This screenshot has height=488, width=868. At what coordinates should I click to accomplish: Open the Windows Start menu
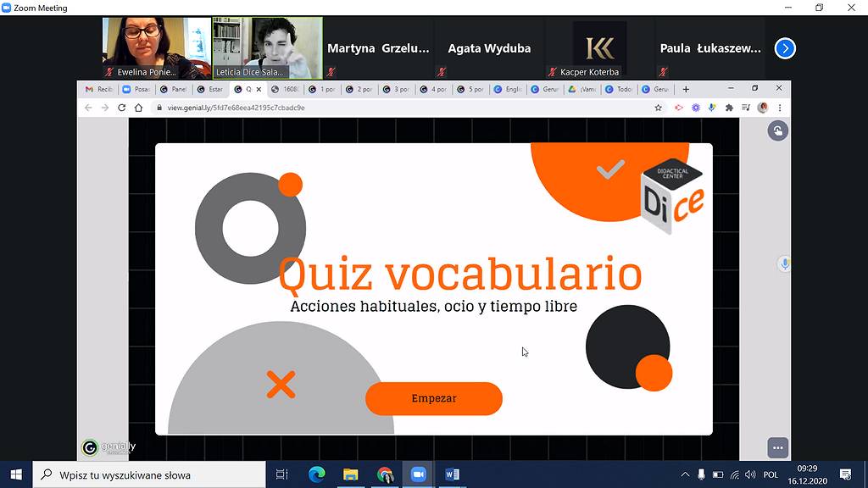pyautogui.click(x=16, y=474)
